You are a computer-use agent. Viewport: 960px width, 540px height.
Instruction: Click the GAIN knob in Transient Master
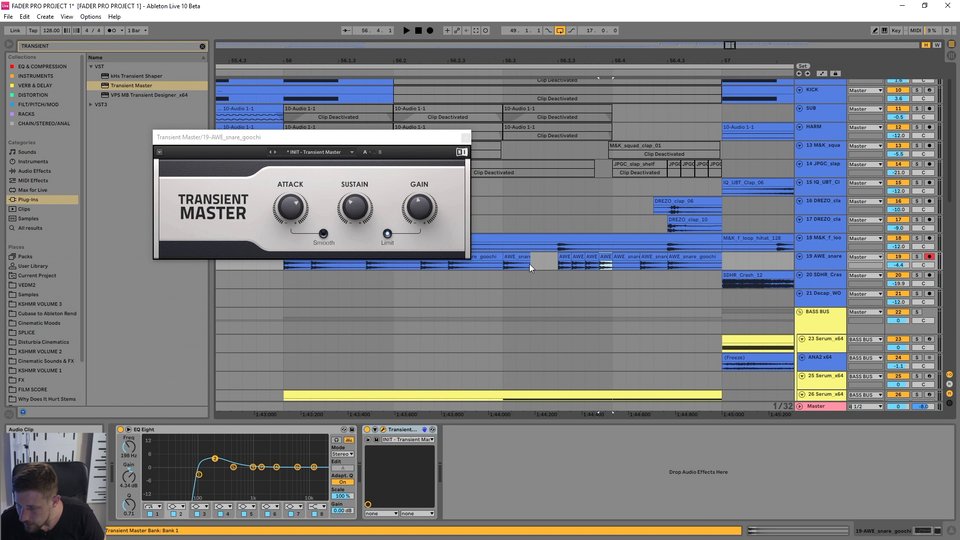(x=419, y=208)
